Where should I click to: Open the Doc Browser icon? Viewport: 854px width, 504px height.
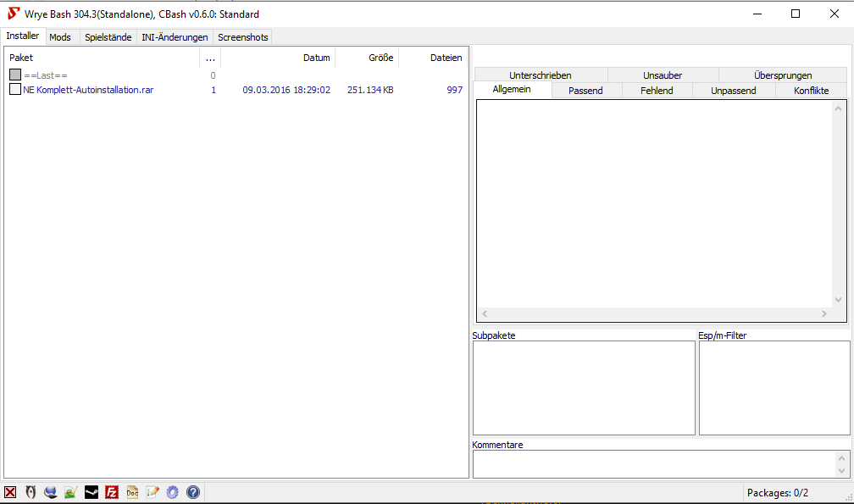132,492
